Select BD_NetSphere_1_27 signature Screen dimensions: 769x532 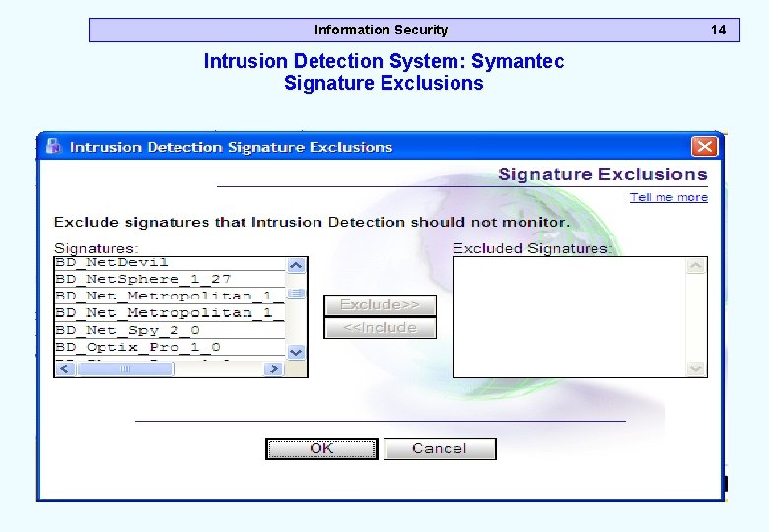pyautogui.click(x=170, y=279)
